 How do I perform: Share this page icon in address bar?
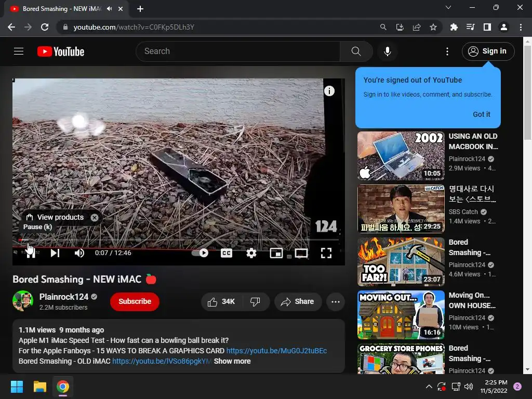pyautogui.click(x=416, y=27)
